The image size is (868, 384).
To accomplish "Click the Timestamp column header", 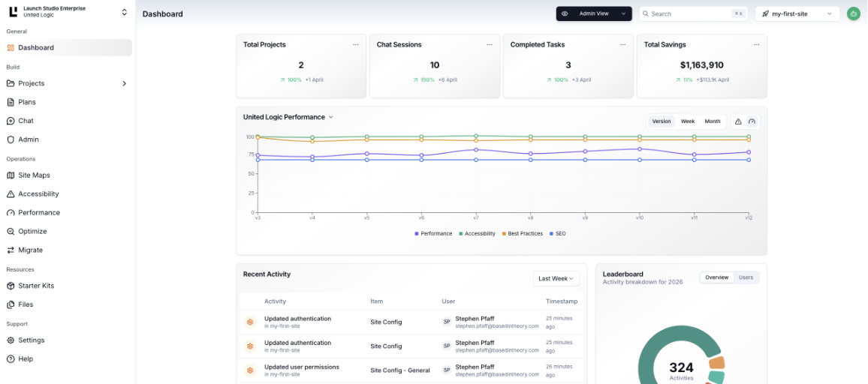I will coord(562,301).
